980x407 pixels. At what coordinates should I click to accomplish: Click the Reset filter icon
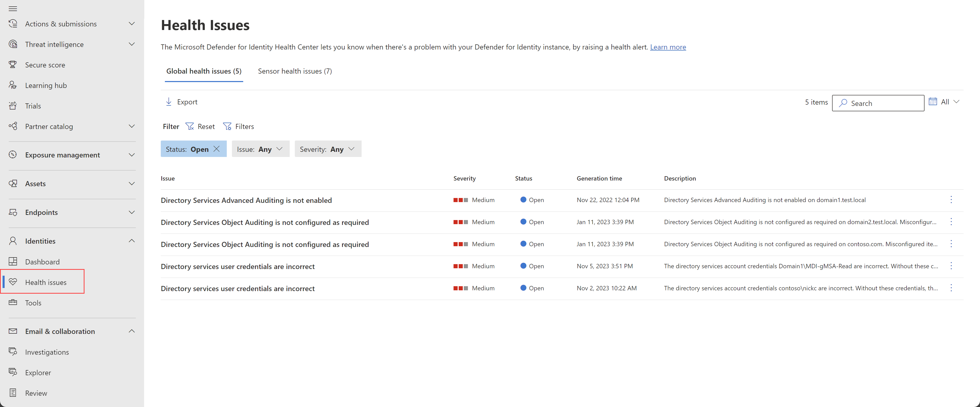(x=190, y=126)
